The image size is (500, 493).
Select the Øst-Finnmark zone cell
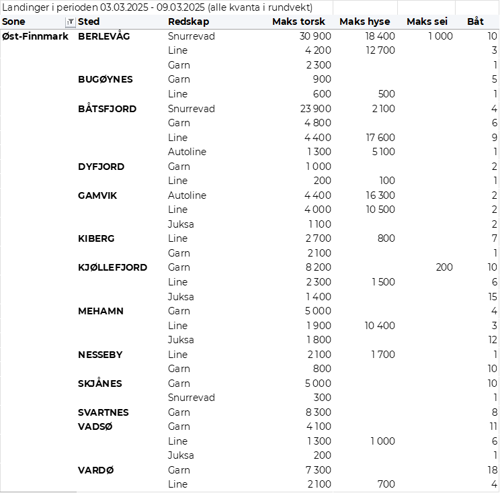(x=35, y=36)
